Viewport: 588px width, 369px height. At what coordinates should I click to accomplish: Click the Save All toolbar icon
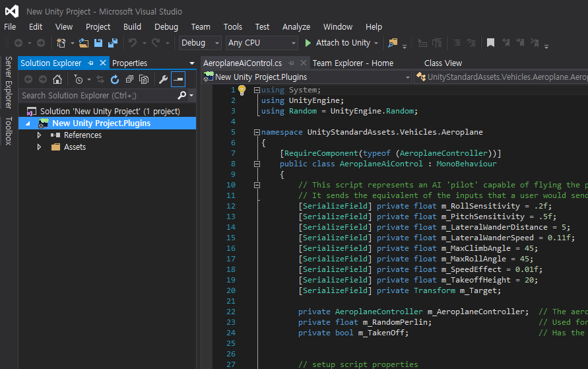[113, 43]
